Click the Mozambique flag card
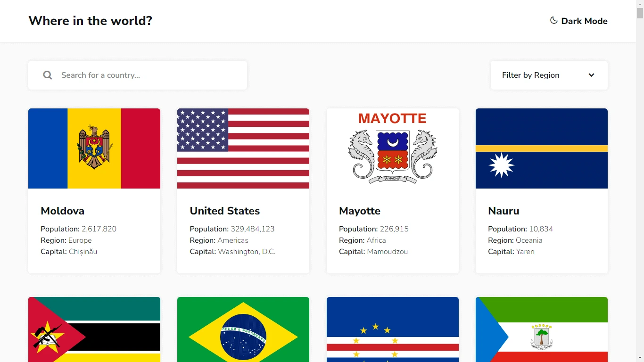Image resolution: width=644 pixels, height=362 pixels. [x=94, y=329]
